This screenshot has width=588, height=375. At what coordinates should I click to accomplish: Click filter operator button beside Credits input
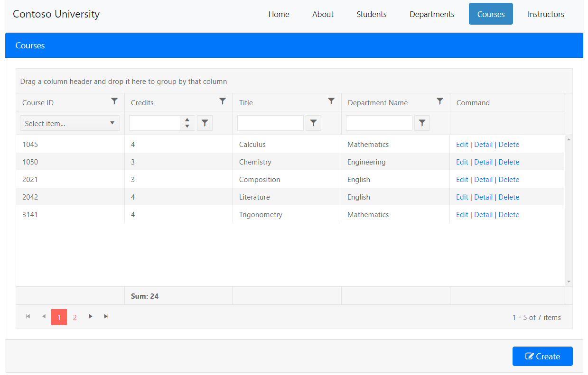205,123
